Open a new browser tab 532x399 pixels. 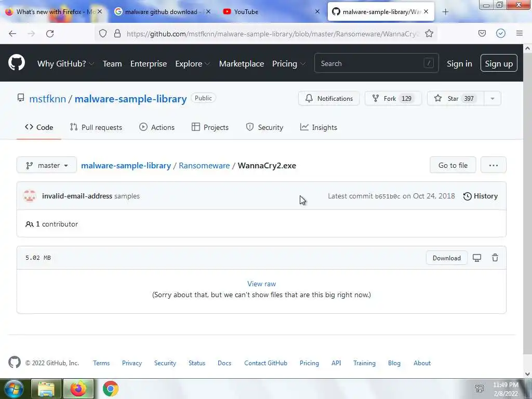[445, 12]
